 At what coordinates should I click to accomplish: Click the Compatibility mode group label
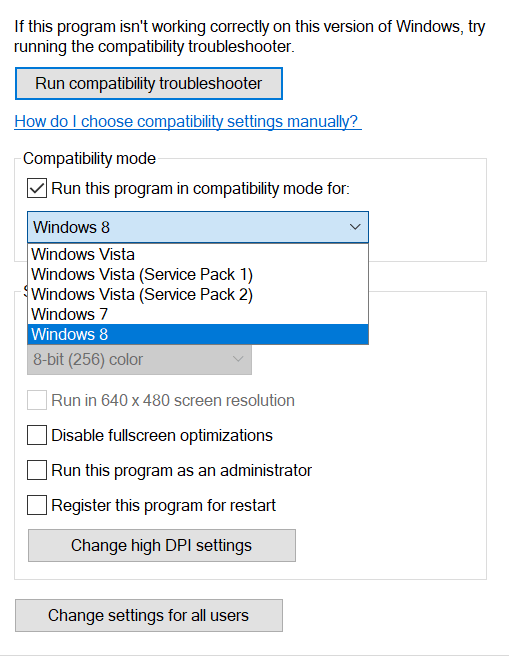90,159
